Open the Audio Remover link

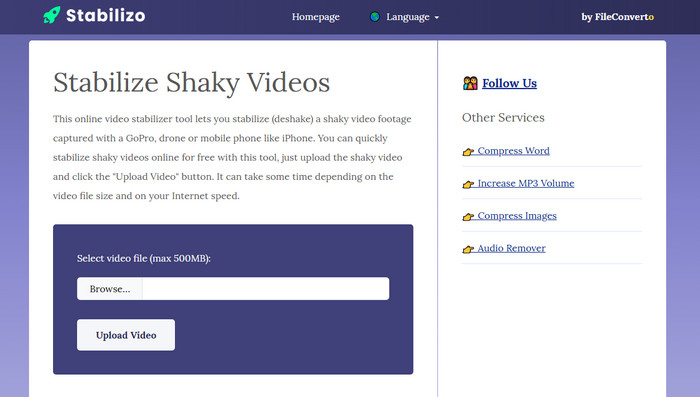pyautogui.click(x=512, y=248)
